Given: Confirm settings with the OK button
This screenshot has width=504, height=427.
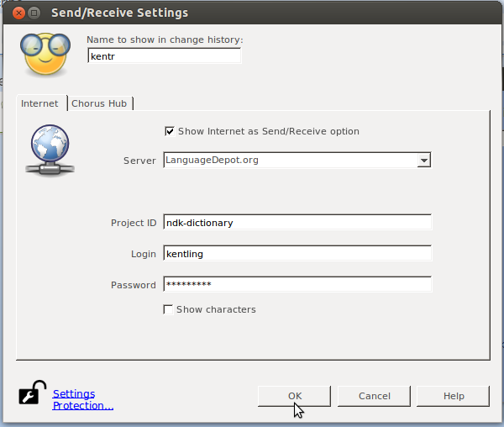Looking at the screenshot, I should pyautogui.click(x=295, y=396).
